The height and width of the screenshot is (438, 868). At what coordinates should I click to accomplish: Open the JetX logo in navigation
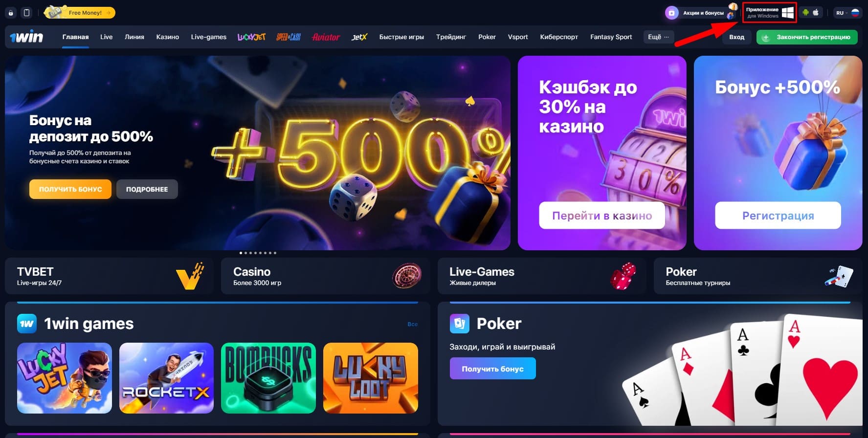(x=359, y=37)
